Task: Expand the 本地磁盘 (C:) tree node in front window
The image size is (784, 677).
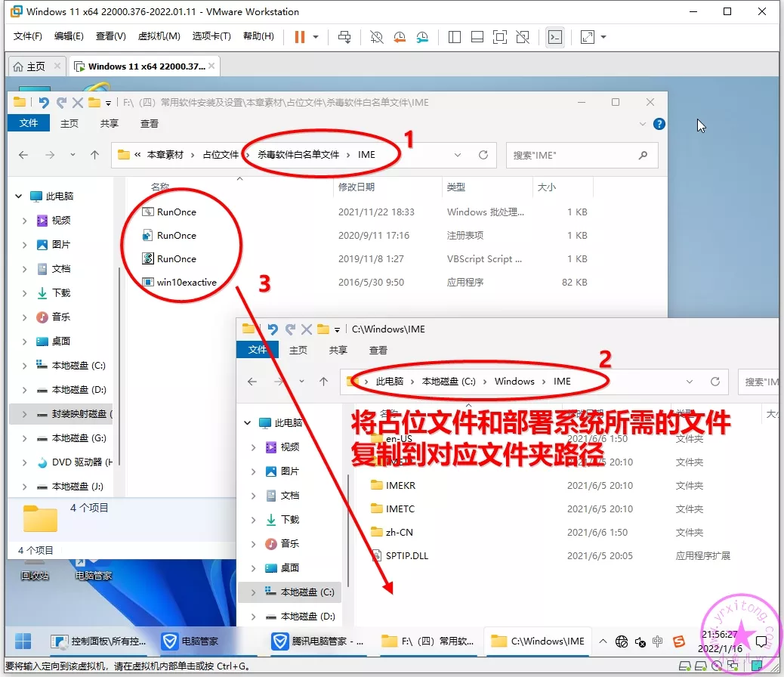Action: coord(254,592)
